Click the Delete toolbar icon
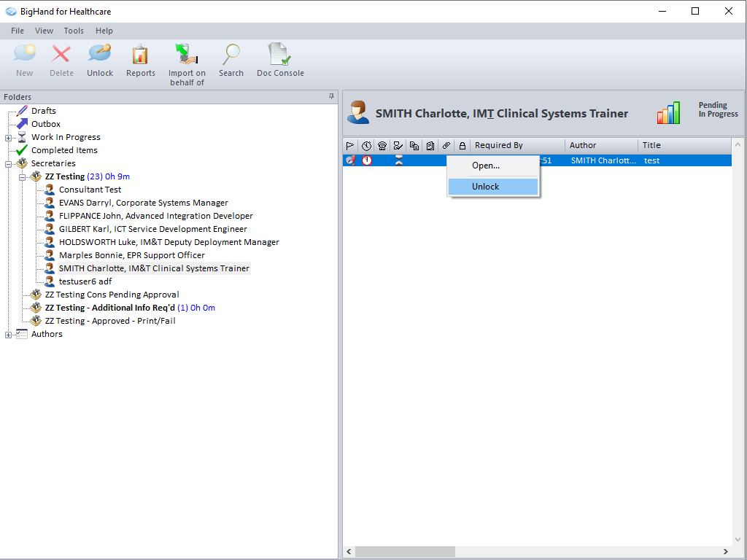The width and height of the screenshot is (747, 560). [61, 54]
